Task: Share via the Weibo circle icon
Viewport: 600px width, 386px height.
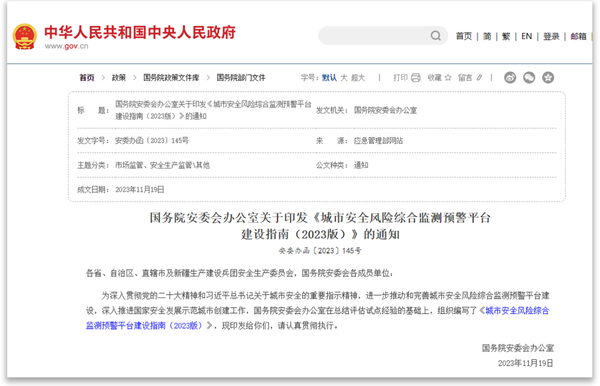Action: [510, 78]
